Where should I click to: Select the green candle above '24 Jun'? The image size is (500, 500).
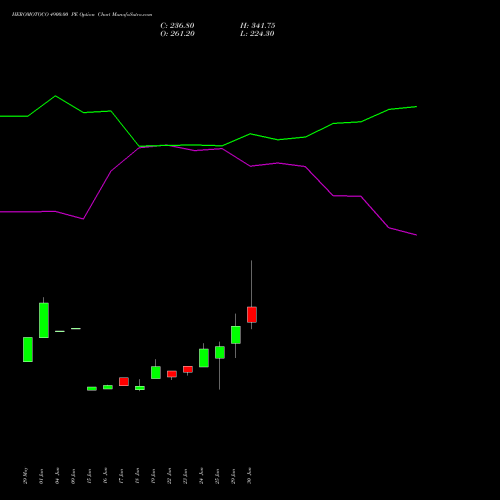(x=204, y=358)
